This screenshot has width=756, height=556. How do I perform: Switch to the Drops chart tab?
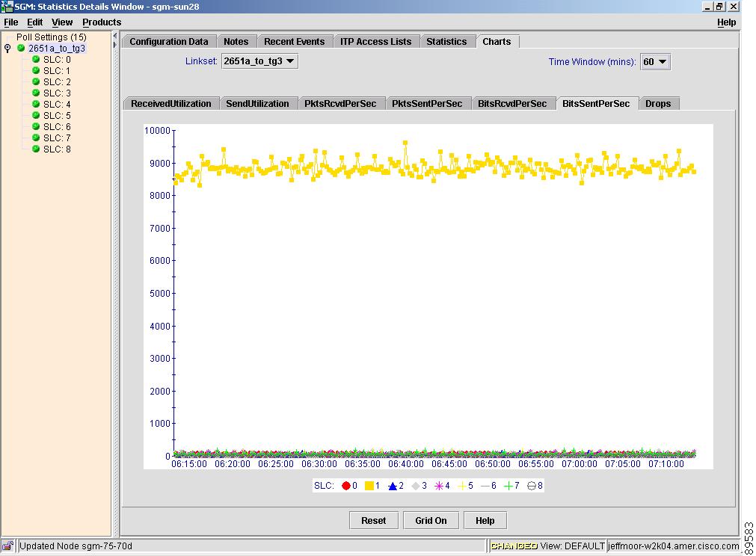click(x=658, y=104)
